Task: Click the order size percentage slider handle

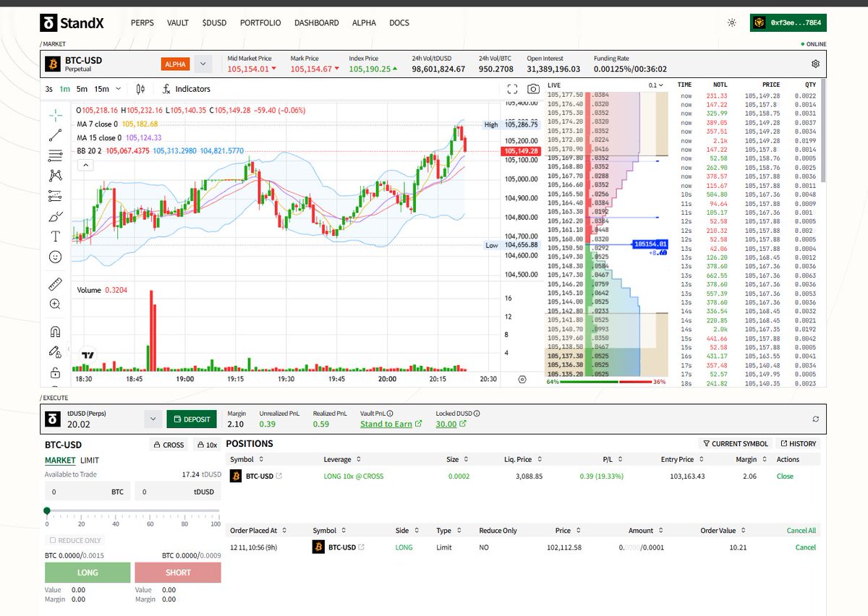Action: 47,510
